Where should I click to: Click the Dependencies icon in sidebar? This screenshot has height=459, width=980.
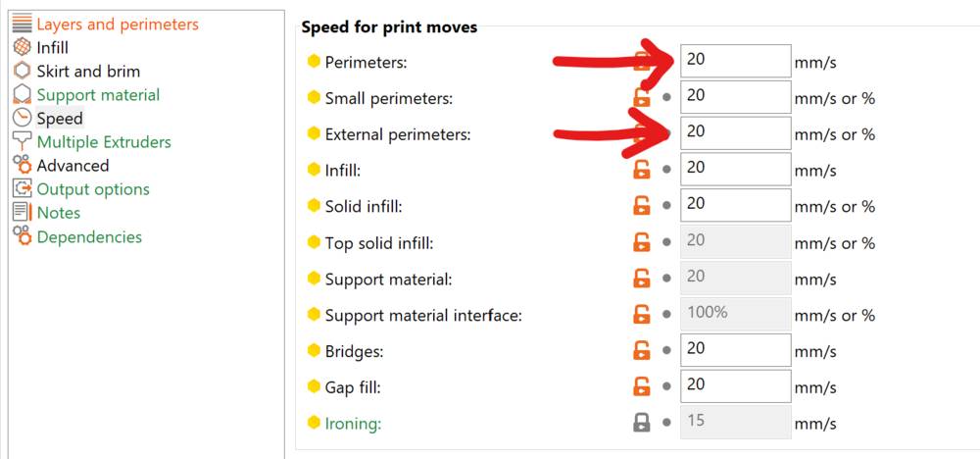point(22,236)
